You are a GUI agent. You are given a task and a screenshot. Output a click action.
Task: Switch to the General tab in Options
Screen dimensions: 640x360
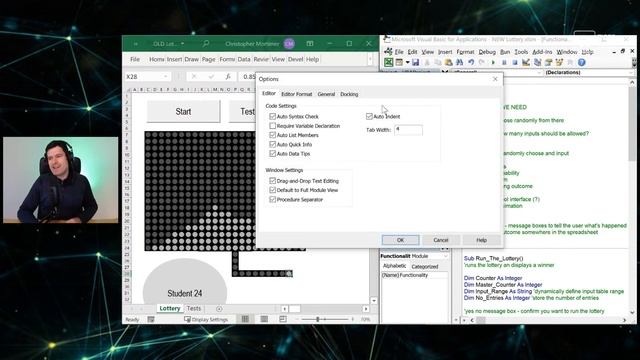(326, 94)
